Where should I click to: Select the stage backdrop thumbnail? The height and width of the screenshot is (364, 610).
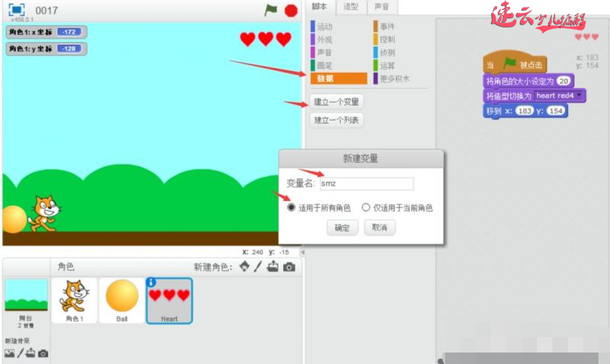[26, 294]
